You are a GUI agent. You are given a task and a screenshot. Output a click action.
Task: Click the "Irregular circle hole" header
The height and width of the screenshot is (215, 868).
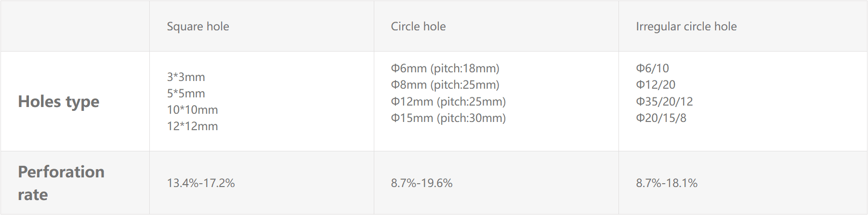tap(686, 27)
